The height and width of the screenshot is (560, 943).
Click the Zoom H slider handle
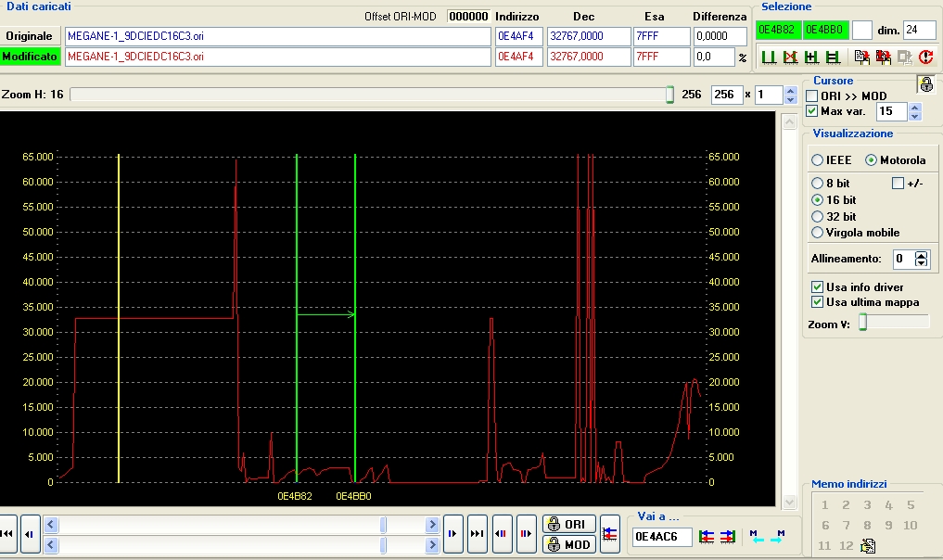(669, 95)
